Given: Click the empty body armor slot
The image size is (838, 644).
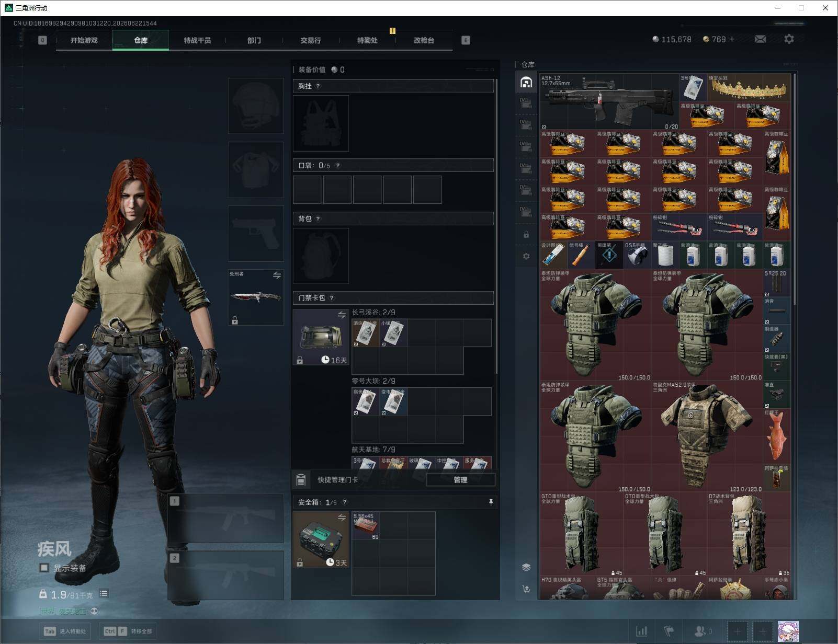Looking at the screenshot, I should point(256,169).
